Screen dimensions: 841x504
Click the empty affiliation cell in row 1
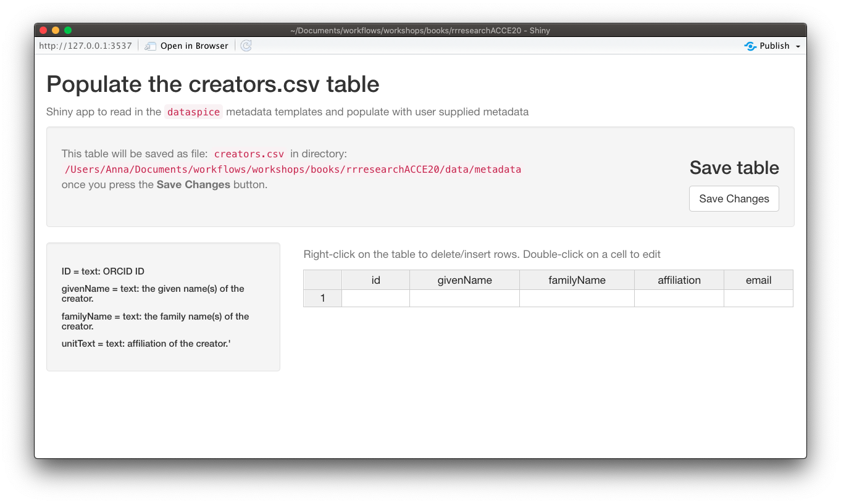tap(679, 299)
